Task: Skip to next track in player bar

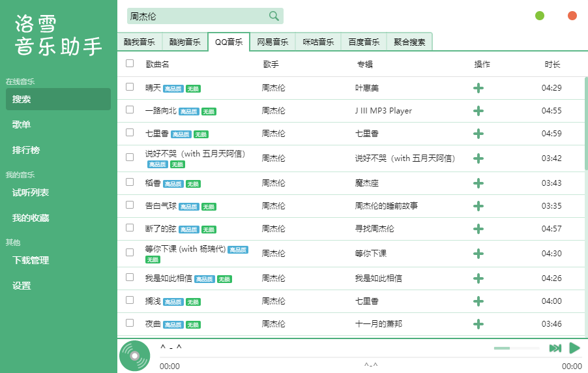Action: tap(555, 348)
